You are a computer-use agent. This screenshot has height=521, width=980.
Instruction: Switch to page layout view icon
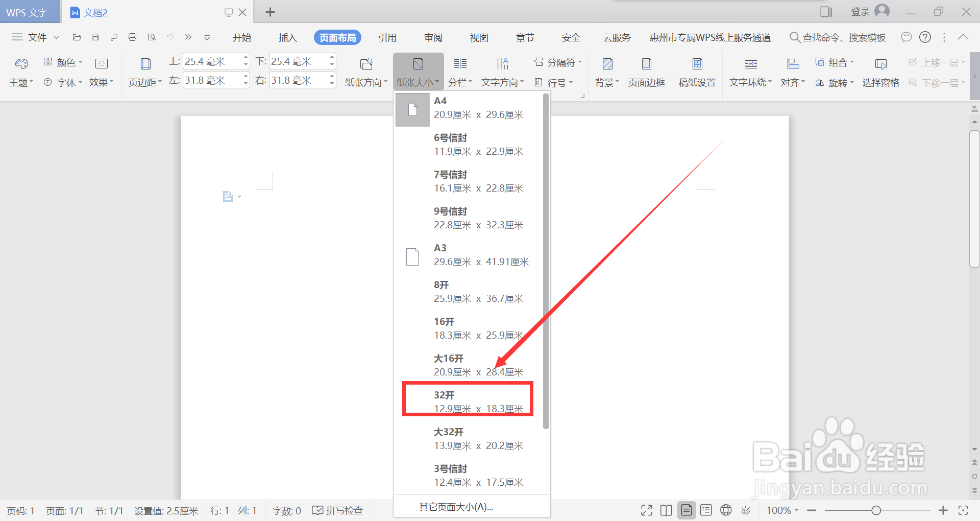point(687,510)
